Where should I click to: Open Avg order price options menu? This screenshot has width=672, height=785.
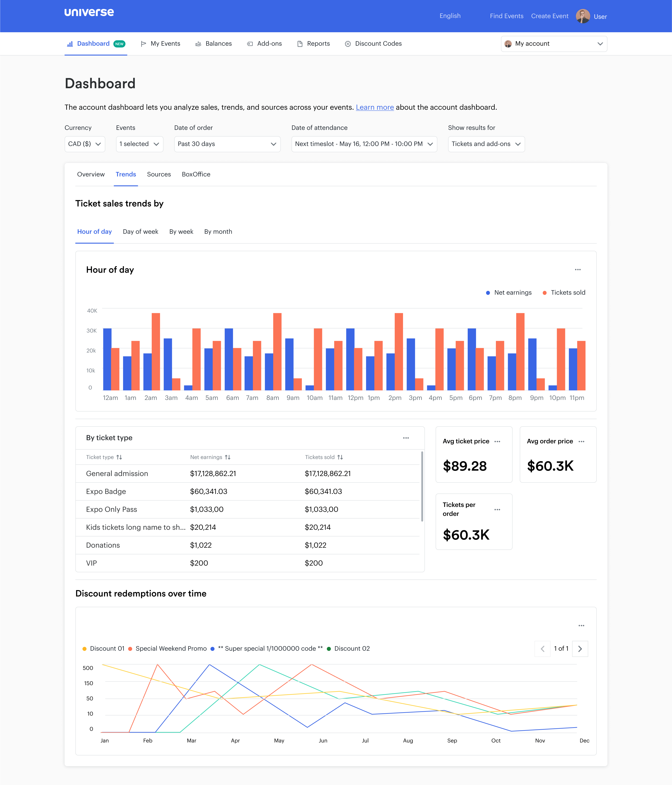click(581, 441)
